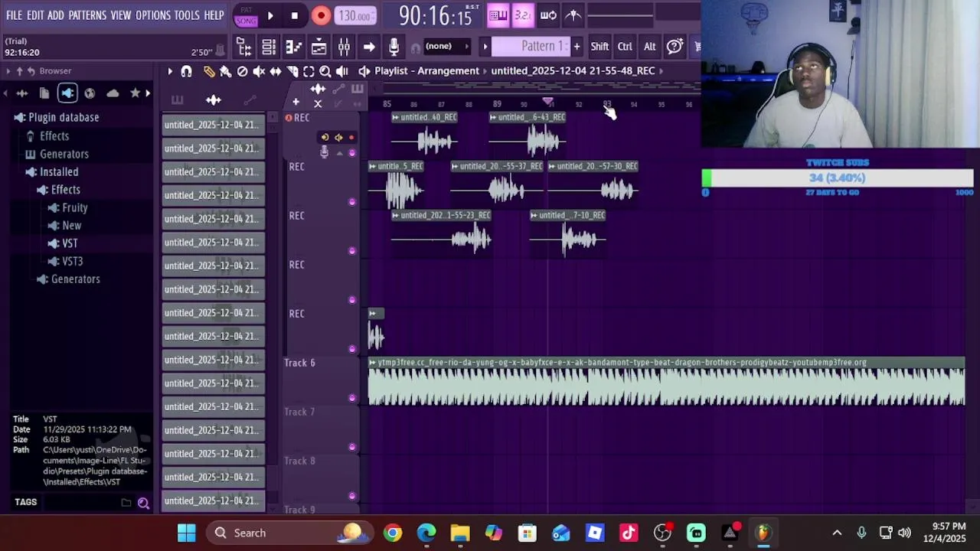The width and height of the screenshot is (980, 551).
Task: Select the Draw pencil tool
Action: (x=209, y=71)
